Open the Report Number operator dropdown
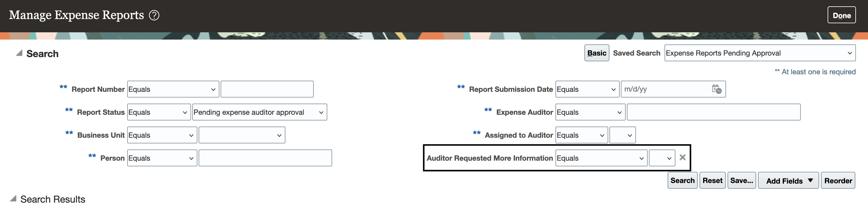Image resolution: width=868 pixels, height=215 pixels. click(x=173, y=89)
